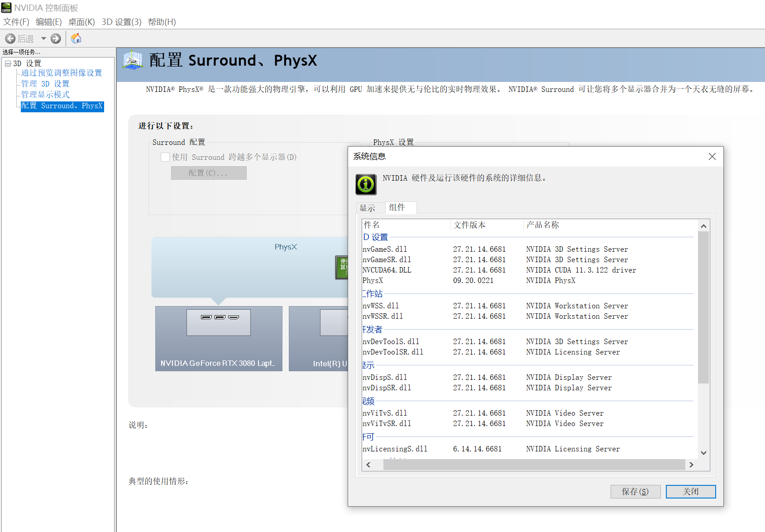Image resolution: width=765 pixels, height=532 pixels.
Task: Click version 6.14.14.6681 of nvLicensingS.dll
Action: point(478,449)
